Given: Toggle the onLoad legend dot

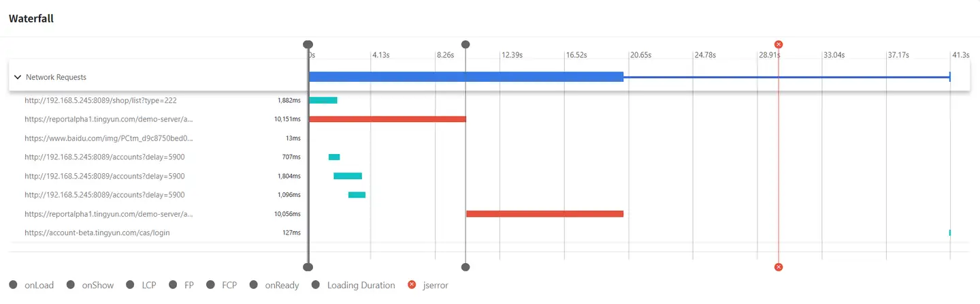Looking at the screenshot, I should tap(14, 285).
